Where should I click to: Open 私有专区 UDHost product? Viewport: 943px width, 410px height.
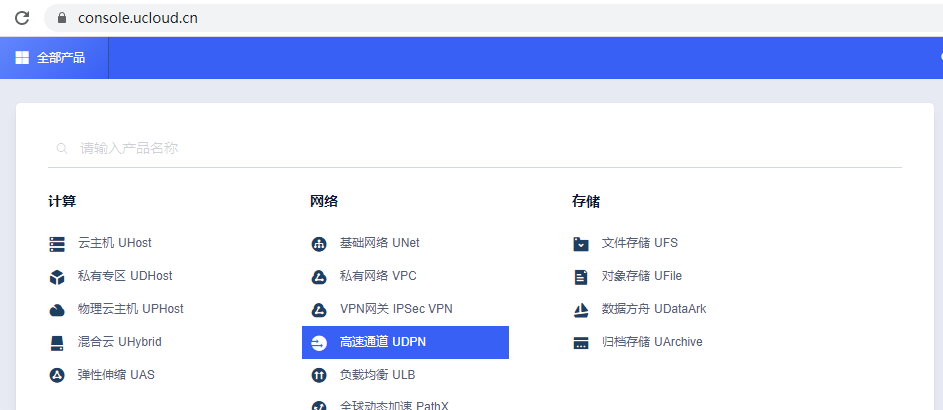(125, 276)
